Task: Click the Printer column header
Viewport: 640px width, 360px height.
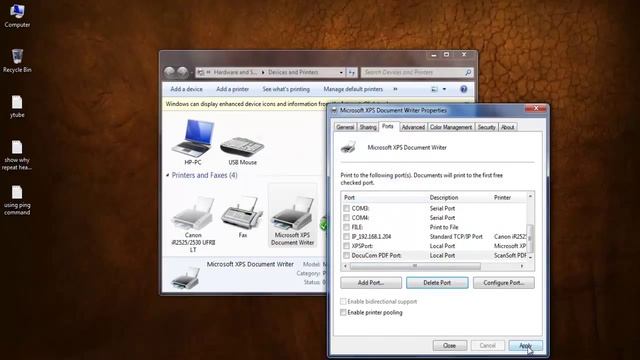Action: [x=509, y=198]
